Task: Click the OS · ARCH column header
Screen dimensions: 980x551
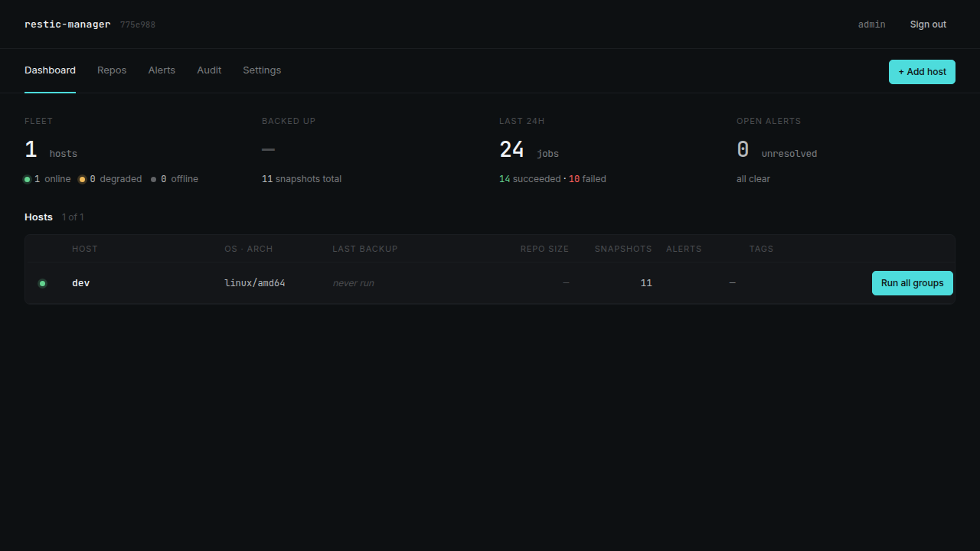Action: tap(249, 249)
